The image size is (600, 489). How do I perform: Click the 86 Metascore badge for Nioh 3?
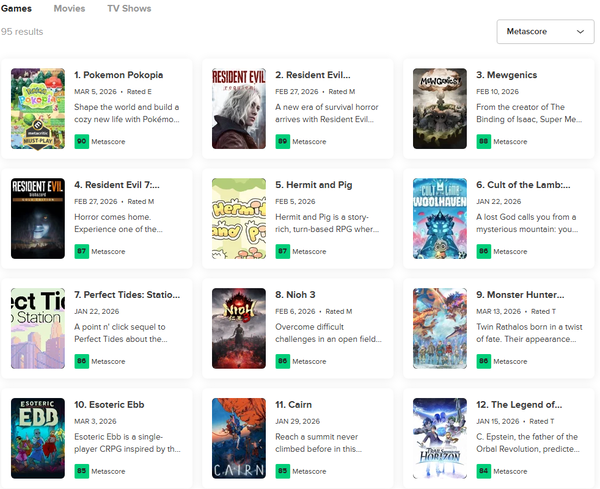click(282, 361)
